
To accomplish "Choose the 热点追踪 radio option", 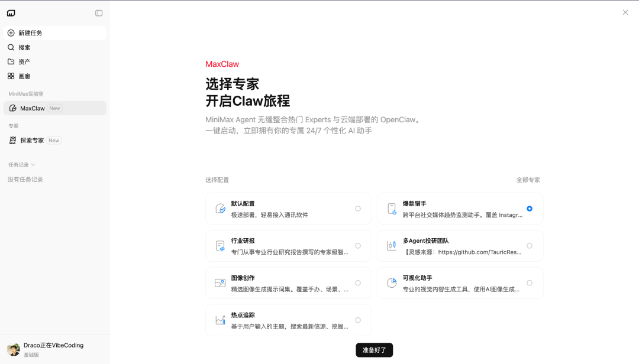I will point(358,320).
